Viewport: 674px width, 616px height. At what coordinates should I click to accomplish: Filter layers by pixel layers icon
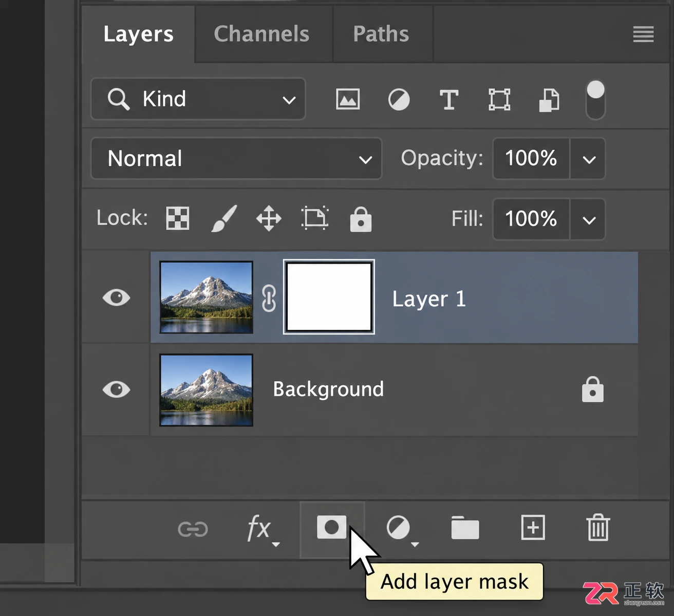(348, 99)
